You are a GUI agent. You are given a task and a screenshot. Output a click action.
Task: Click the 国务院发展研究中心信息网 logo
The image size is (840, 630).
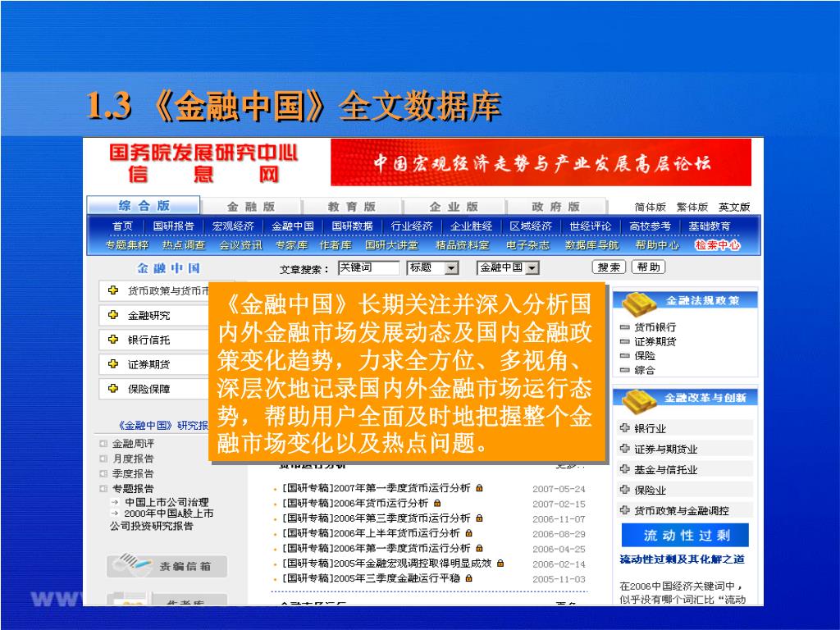(203, 163)
